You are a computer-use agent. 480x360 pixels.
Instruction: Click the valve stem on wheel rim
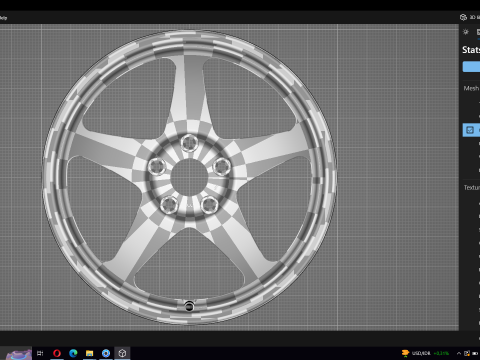[189, 306]
